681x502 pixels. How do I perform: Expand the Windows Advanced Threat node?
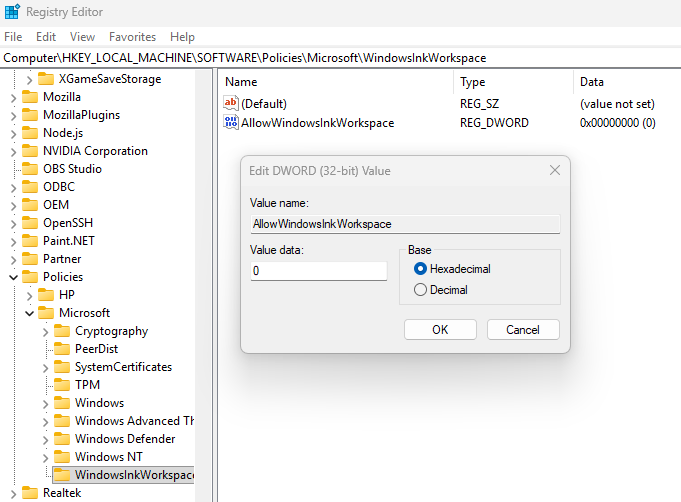click(45, 422)
